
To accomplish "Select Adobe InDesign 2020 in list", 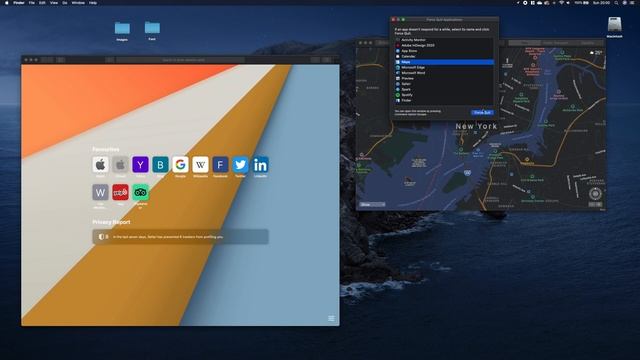I will click(444, 45).
